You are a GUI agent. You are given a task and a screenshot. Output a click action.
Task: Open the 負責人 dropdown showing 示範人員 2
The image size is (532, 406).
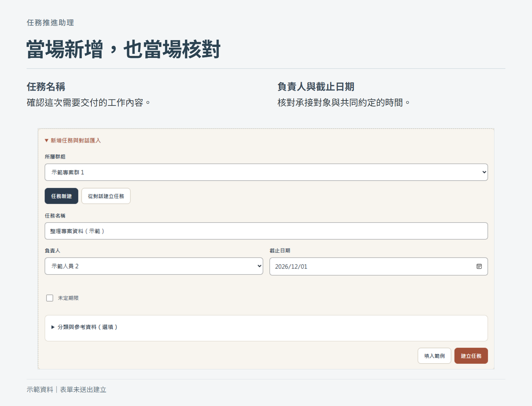click(154, 266)
